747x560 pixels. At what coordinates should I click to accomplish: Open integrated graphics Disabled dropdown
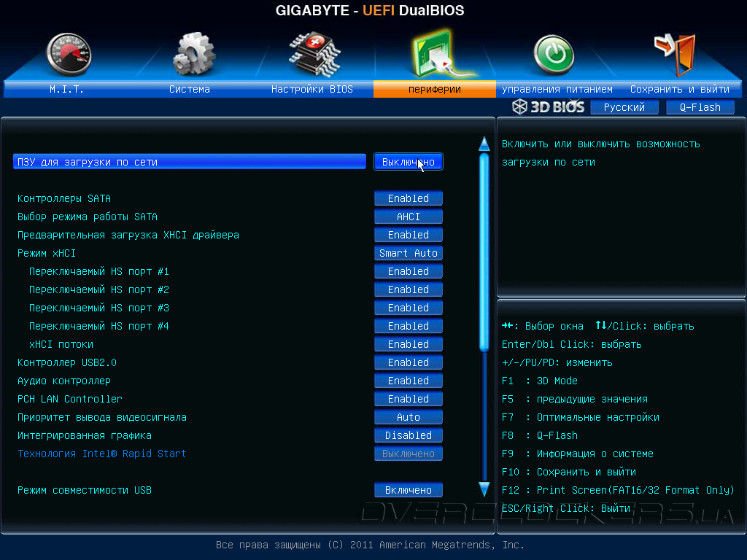coord(409,435)
